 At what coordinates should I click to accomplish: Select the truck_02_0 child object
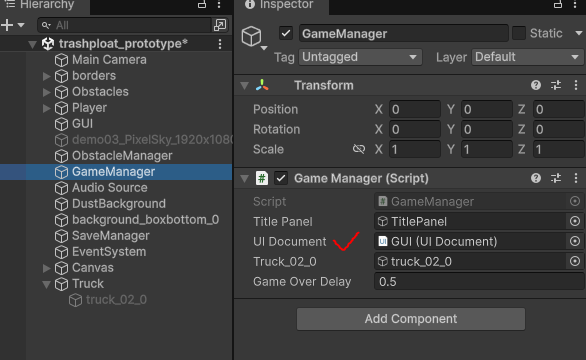pos(116,300)
